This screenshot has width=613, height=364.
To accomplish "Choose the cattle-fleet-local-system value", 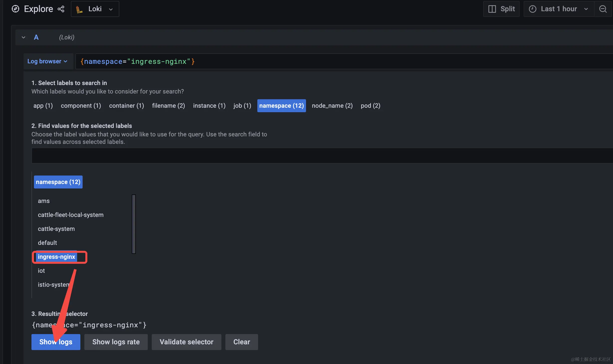I will click(x=71, y=215).
